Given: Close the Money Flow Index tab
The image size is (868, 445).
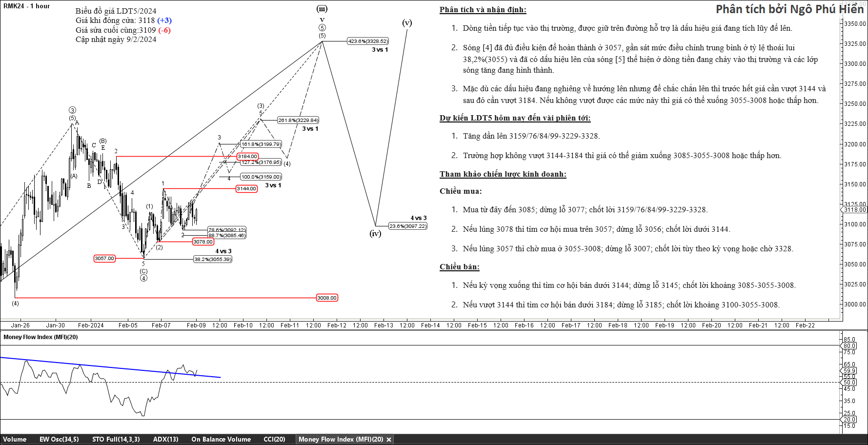Looking at the screenshot, I should click(389, 440).
